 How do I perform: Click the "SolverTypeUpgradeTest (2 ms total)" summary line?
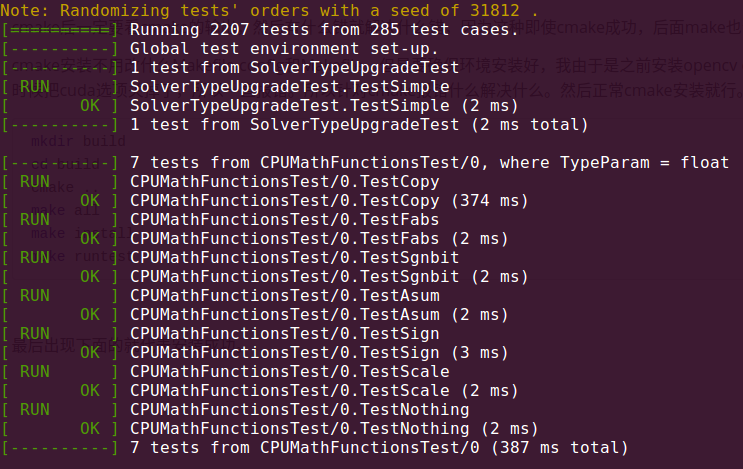point(359,125)
